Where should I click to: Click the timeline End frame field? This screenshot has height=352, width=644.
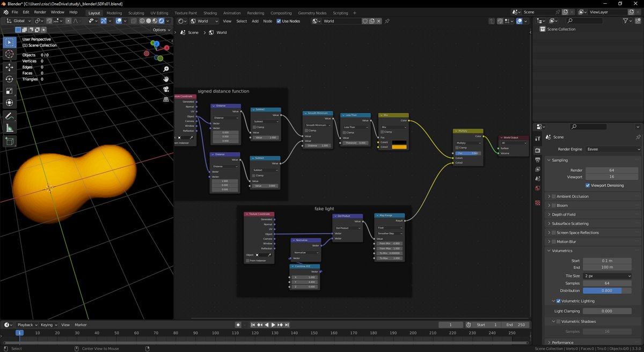pyautogui.click(x=515, y=325)
